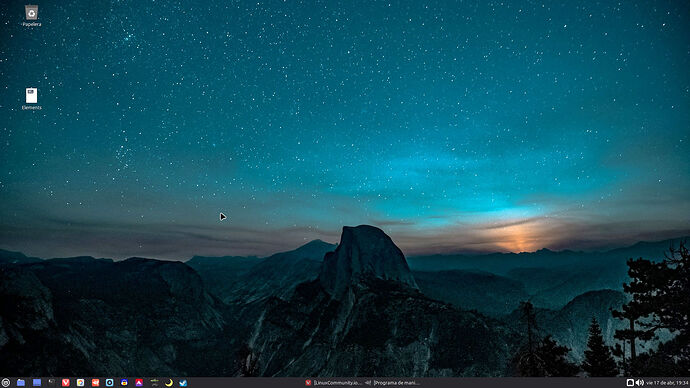Screen dimensions: 690x388
Task: Launch the Vivaldi browser from panel launchers
Action: point(66,383)
